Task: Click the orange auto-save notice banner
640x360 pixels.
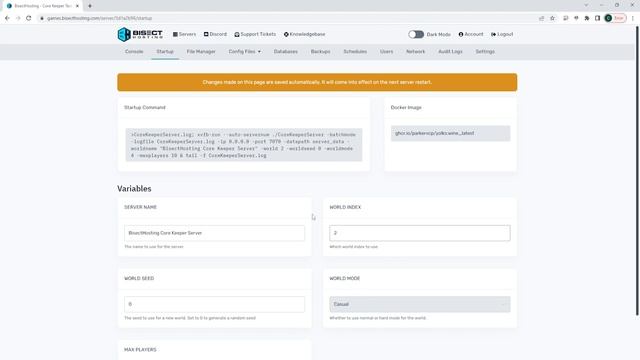Action: pos(317,82)
